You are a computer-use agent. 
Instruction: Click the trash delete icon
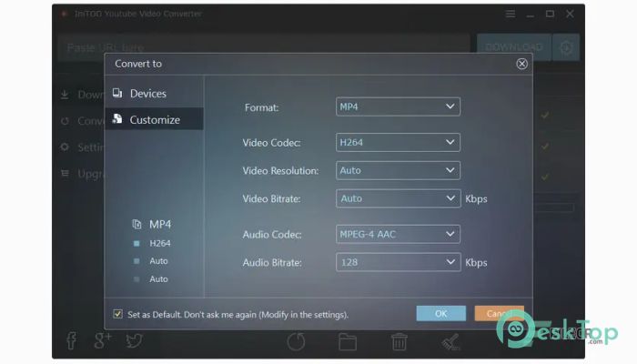tap(399, 341)
